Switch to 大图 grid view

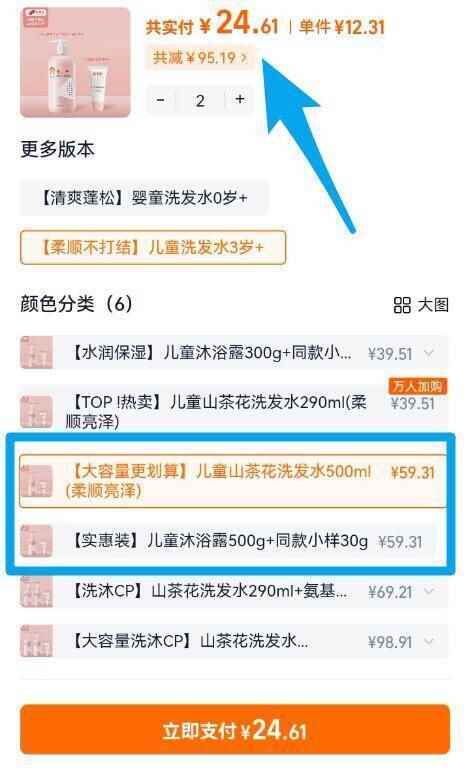coord(421,305)
